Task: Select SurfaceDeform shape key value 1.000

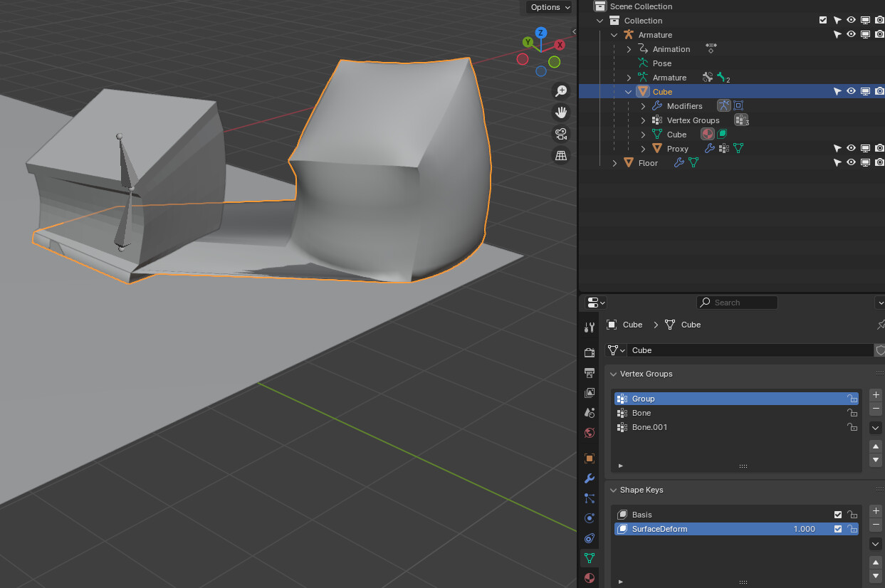Action: tap(805, 529)
